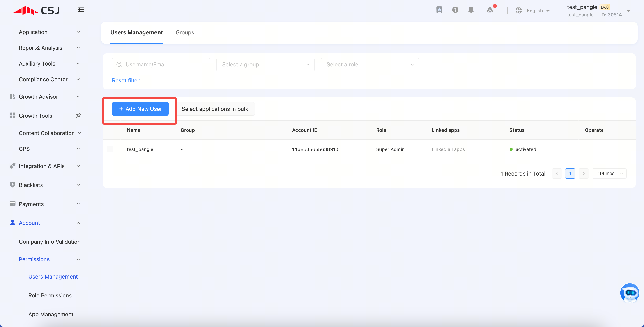
Task: Open Role Permissions in sidebar
Action: click(x=50, y=295)
